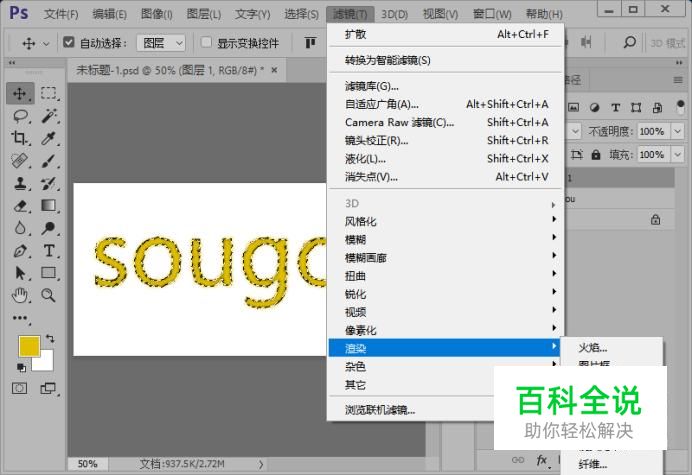692x475 pixels.
Task: Select the Eraser tool
Action: pos(19,206)
